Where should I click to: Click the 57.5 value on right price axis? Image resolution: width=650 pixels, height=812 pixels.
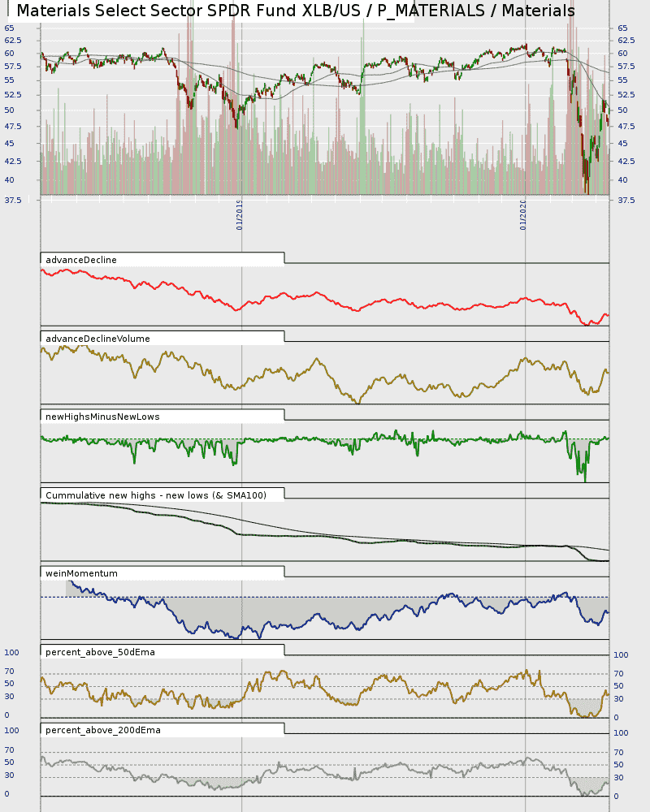tap(626, 67)
